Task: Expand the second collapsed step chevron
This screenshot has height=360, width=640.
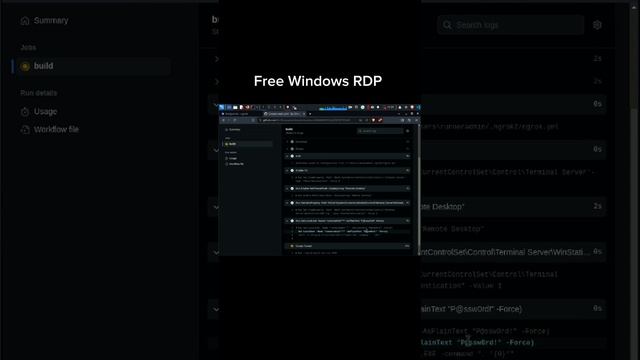Action: pyautogui.click(x=216, y=82)
